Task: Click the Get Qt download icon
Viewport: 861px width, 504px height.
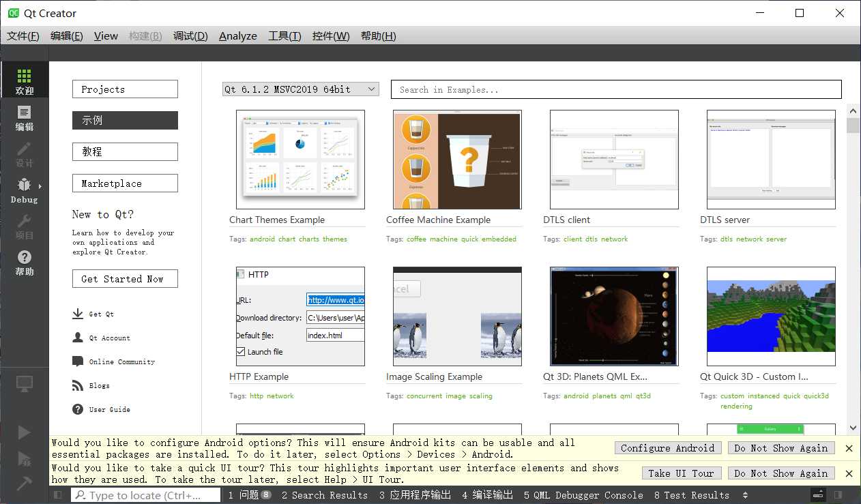Action: (x=78, y=314)
